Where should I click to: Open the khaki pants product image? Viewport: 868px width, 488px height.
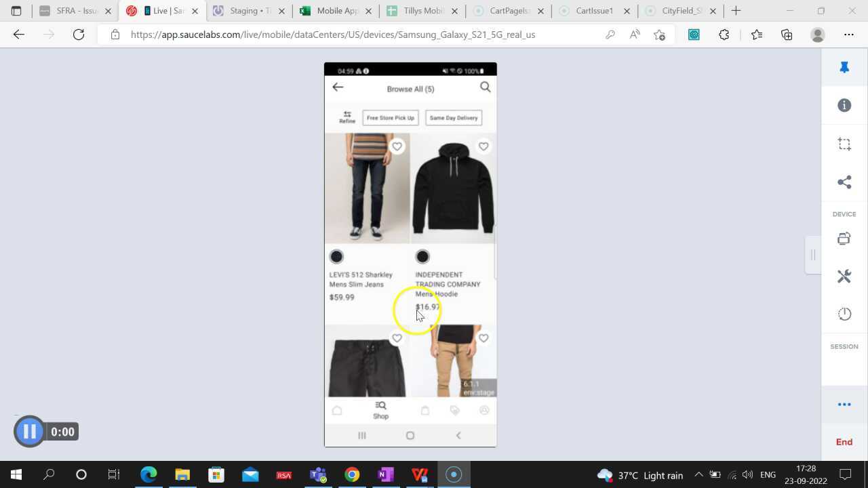pos(454,361)
